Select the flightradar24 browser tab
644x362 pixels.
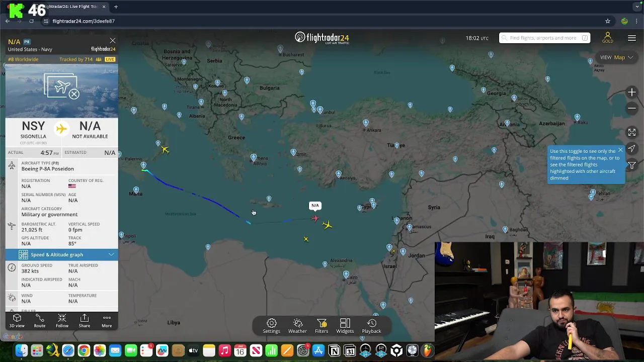[70, 7]
